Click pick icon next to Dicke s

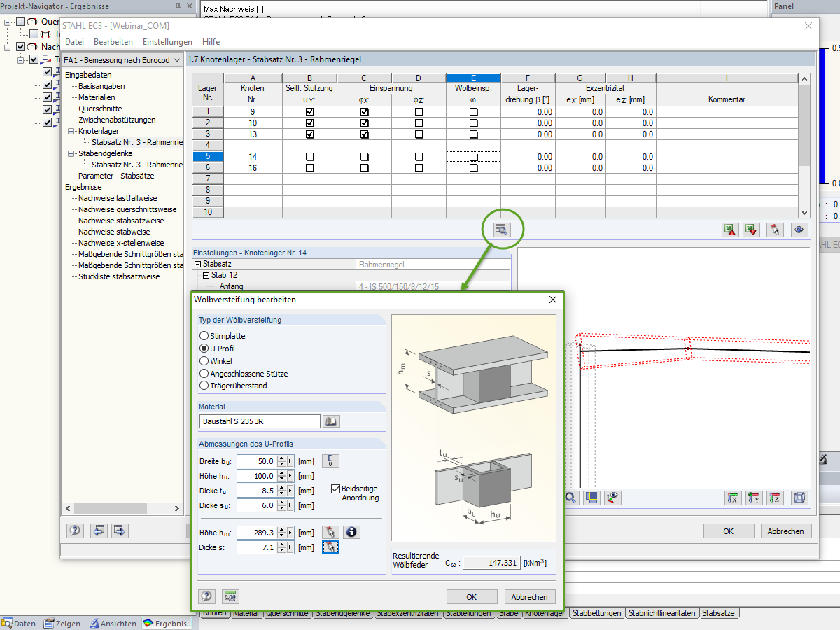tap(331, 547)
